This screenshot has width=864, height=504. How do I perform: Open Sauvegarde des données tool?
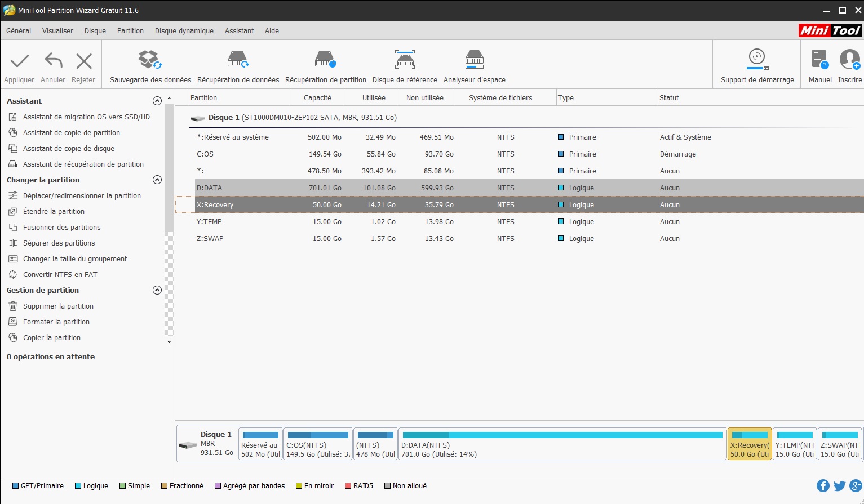coord(150,67)
